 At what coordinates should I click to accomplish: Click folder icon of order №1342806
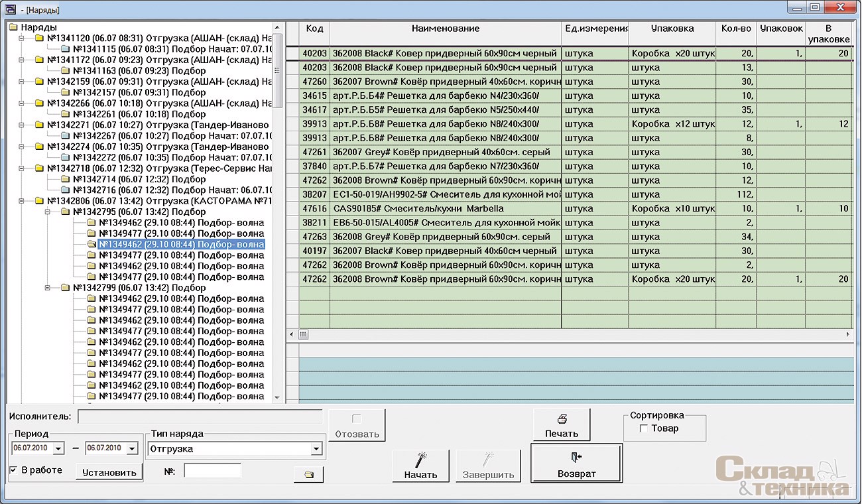[x=39, y=200]
